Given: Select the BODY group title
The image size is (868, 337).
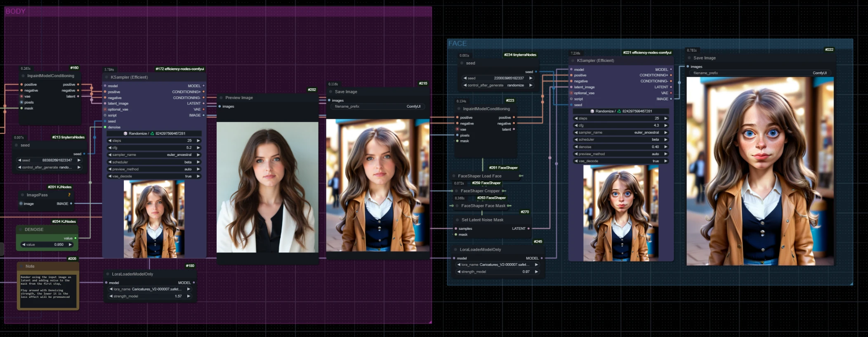Looking at the screenshot, I should click(x=15, y=11).
